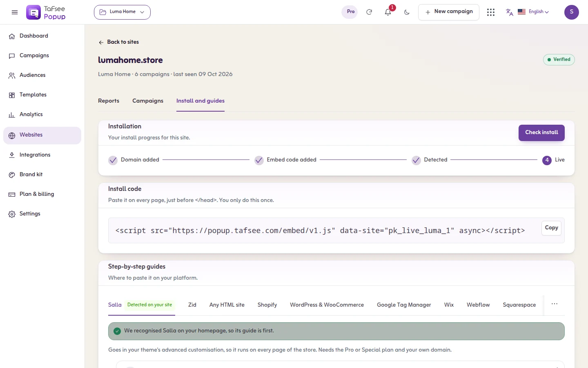Go Back to sites
This screenshot has height=368, width=588.
point(118,42)
